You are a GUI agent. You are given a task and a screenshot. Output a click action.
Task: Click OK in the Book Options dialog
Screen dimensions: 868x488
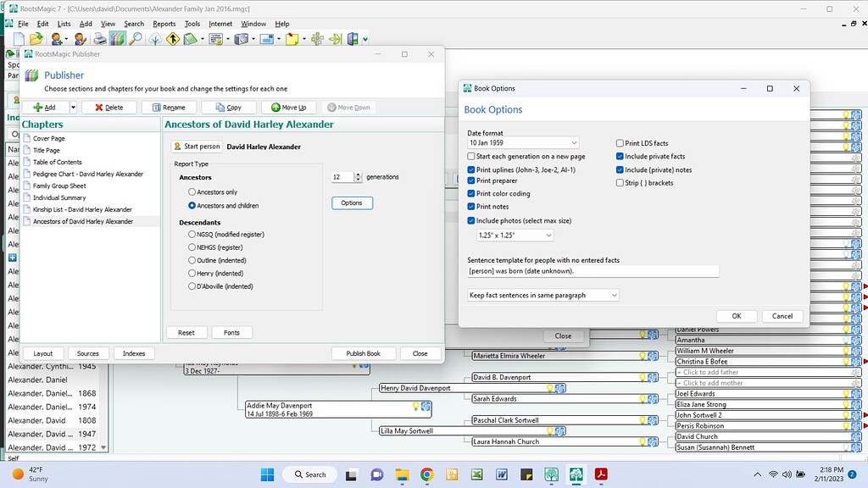[736, 316]
